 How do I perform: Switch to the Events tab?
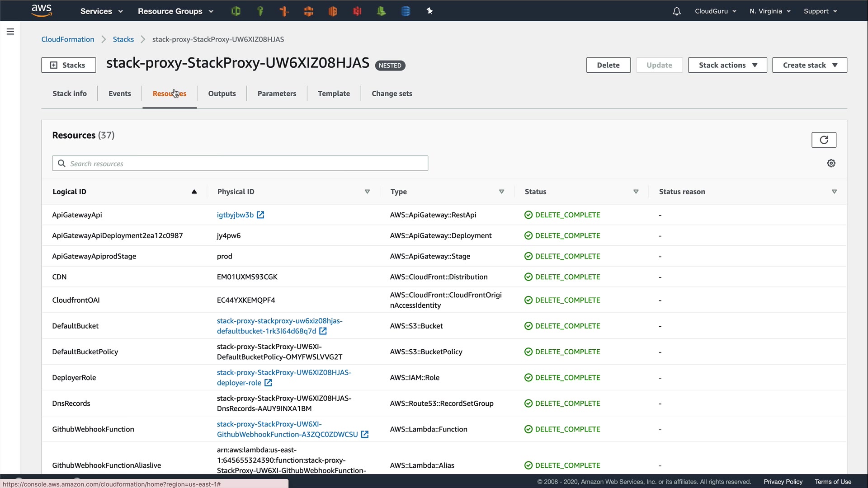[x=119, y=94]
